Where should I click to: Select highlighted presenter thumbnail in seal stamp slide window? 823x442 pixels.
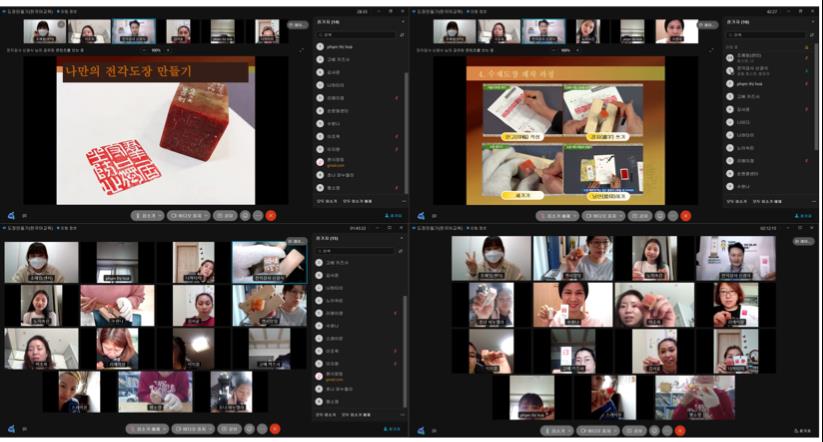click(x=134, y=31)
